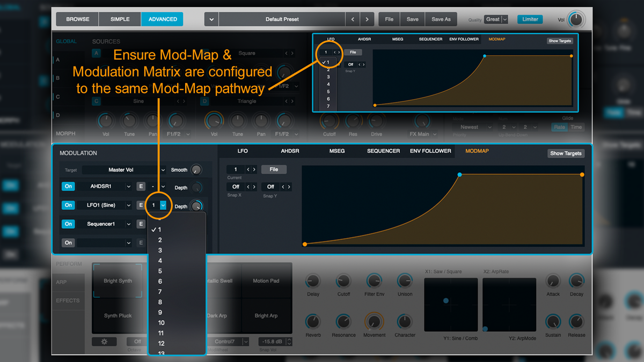Click the Show Targets button
This screenshot has width=644, height=362.
tap(566, 153)
